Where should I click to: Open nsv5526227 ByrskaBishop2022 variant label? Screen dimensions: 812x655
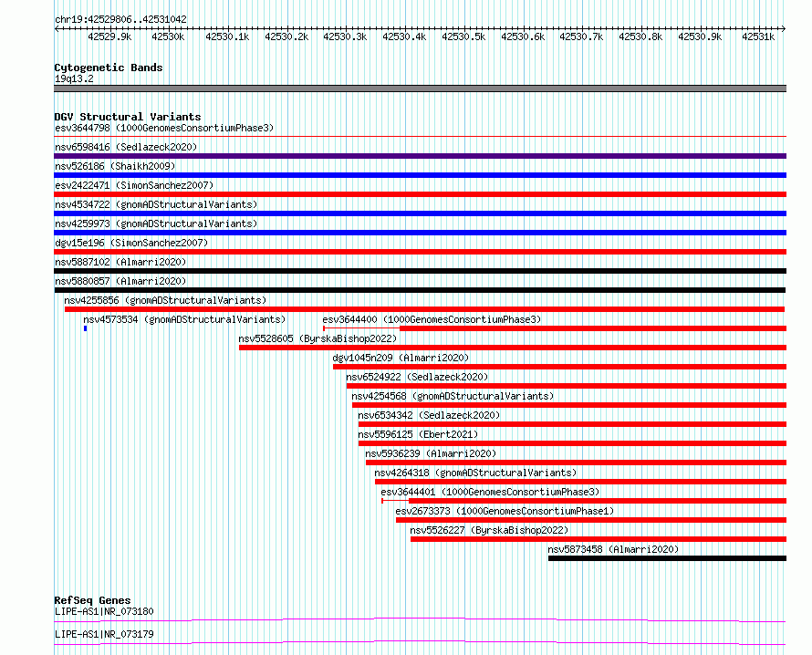coord(489,530)
